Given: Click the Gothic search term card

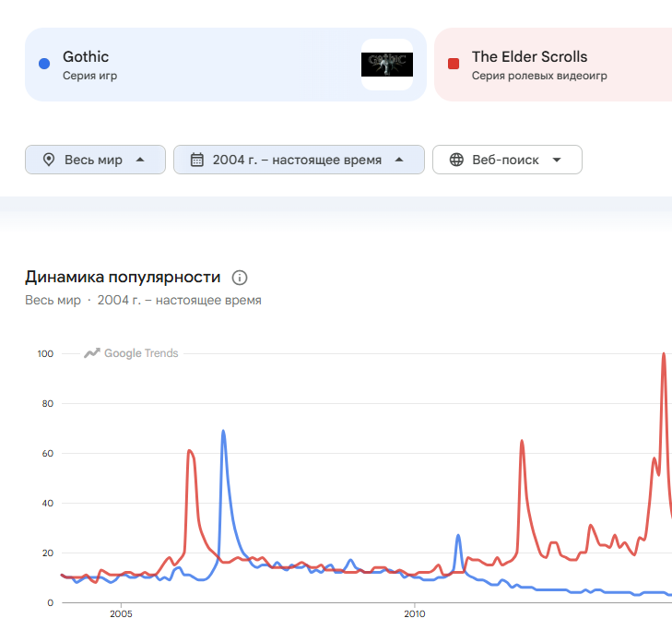Looking at the screenshot, I should click(x=226, y=65).
